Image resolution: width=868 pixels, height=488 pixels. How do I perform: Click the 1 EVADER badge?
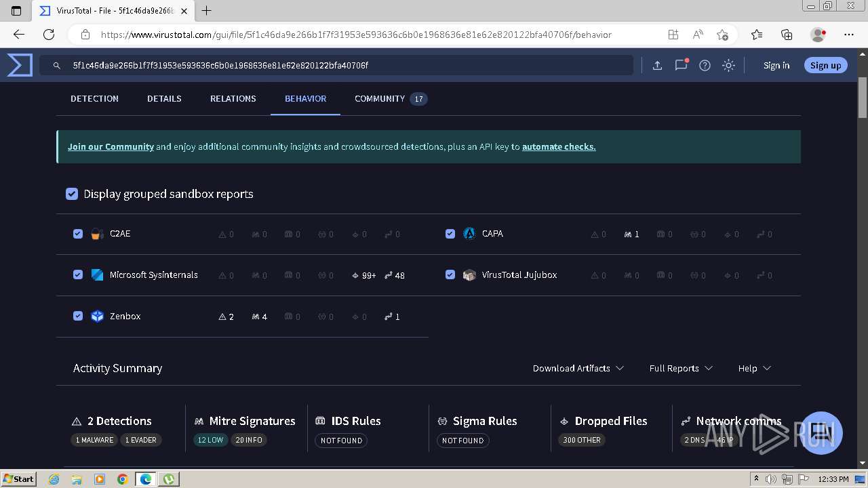click(141, 440)
